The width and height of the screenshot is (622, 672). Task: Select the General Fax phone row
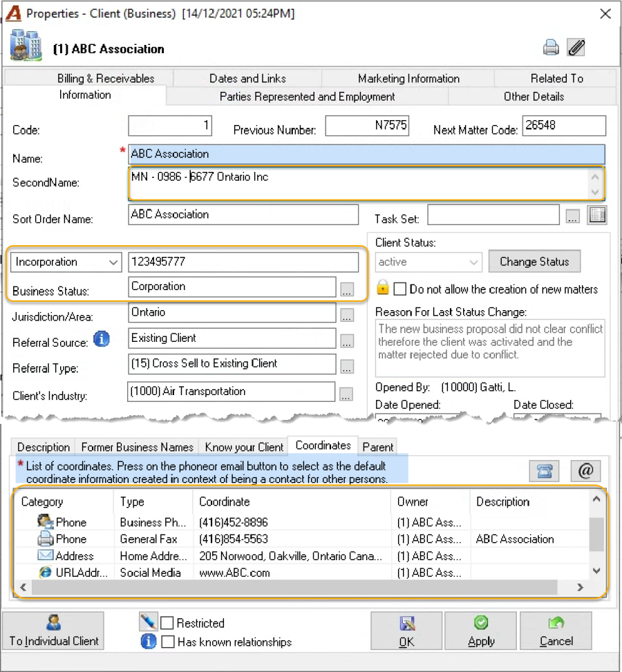point(302,539)
